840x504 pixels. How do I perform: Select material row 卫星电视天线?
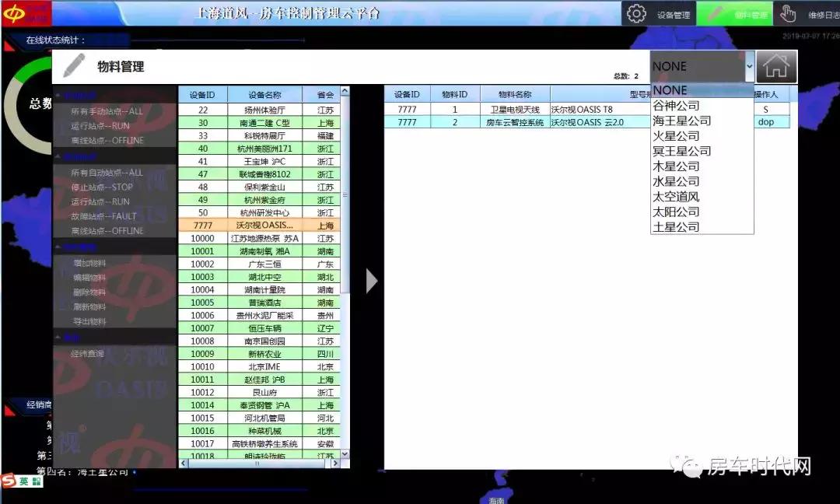(586, 109)
